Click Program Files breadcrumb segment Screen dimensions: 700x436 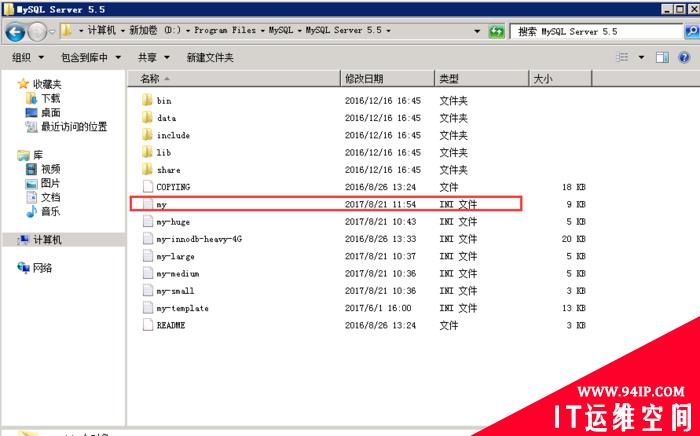(225, 30)
